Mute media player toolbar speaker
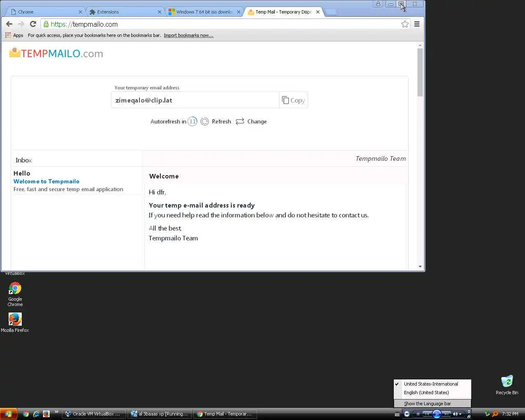The width and height of the screenshot is (525, 420). click(x=455, y=414)
